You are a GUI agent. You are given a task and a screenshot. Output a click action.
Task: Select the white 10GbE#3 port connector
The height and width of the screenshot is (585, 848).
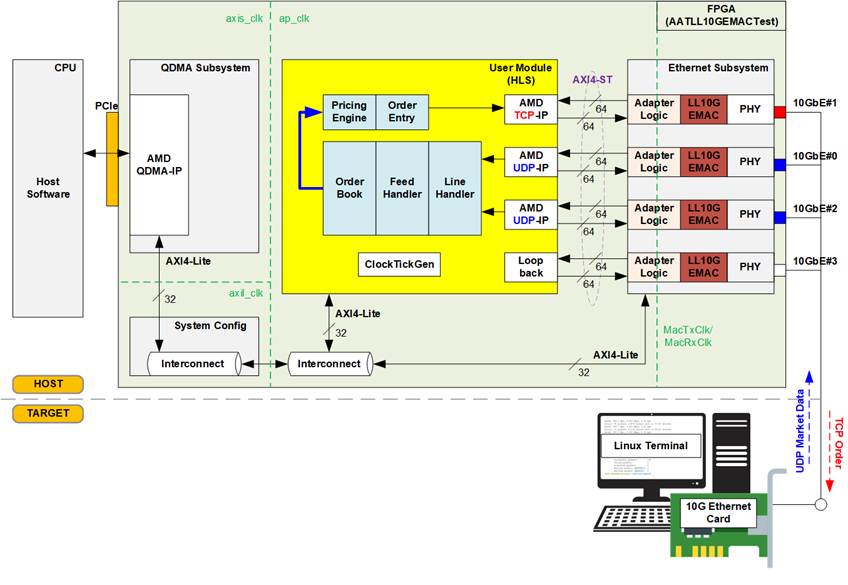pos(780,270)
